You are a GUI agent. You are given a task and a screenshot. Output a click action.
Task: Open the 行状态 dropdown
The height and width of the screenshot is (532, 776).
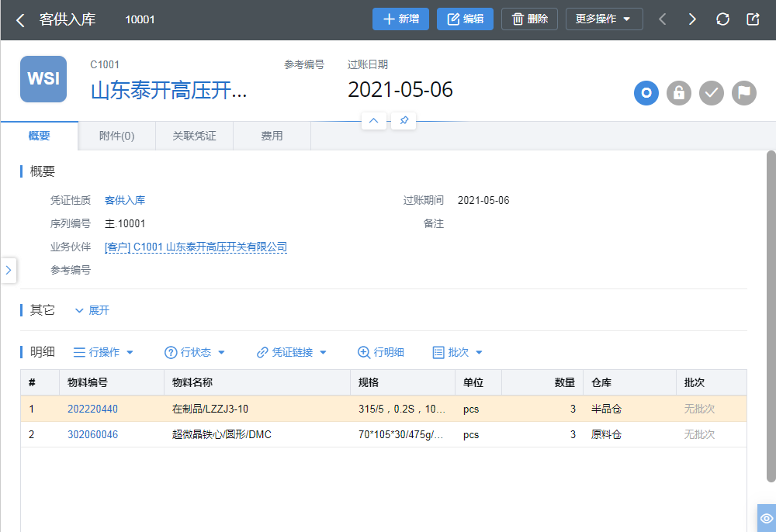[x=195, y=352]
